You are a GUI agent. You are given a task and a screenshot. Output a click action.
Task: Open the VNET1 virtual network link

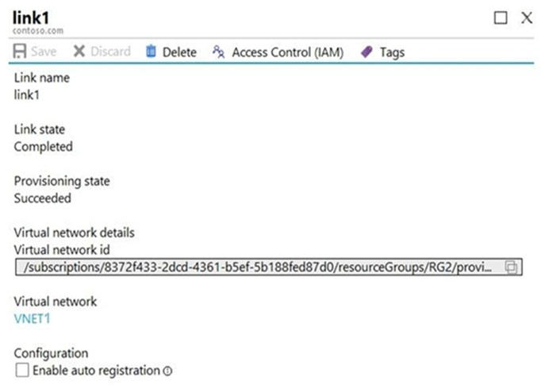[x=33, y=319]
